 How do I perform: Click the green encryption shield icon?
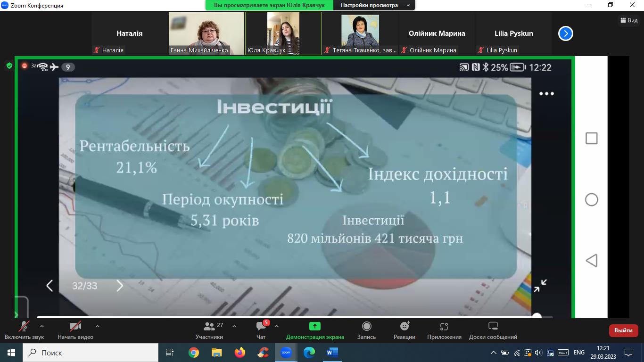point(9,66)
